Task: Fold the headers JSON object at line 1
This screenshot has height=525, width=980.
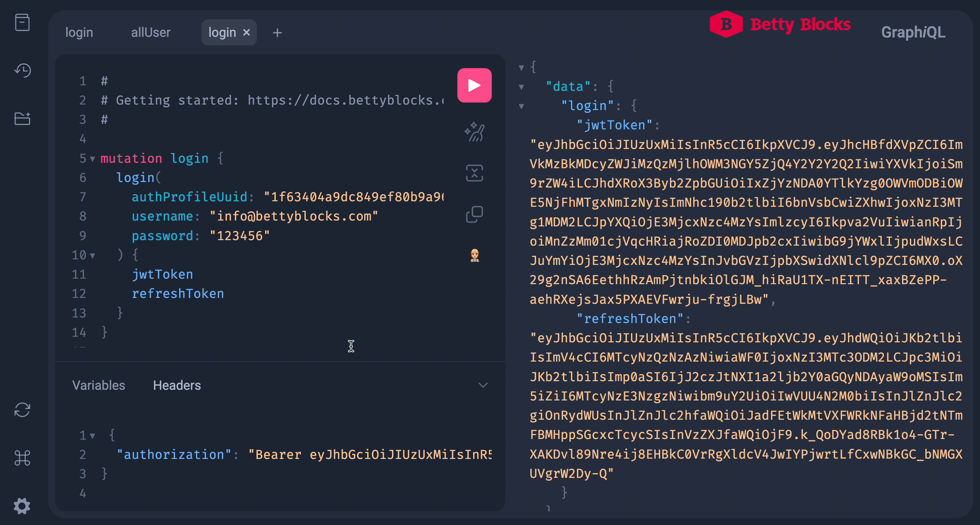Action: (x=92, y=436)
